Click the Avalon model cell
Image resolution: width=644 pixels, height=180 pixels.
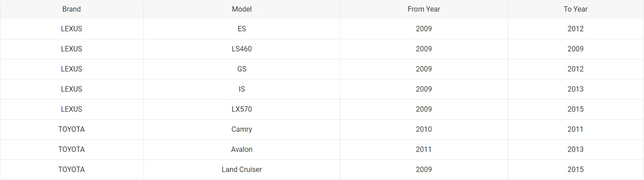point(242,150)
